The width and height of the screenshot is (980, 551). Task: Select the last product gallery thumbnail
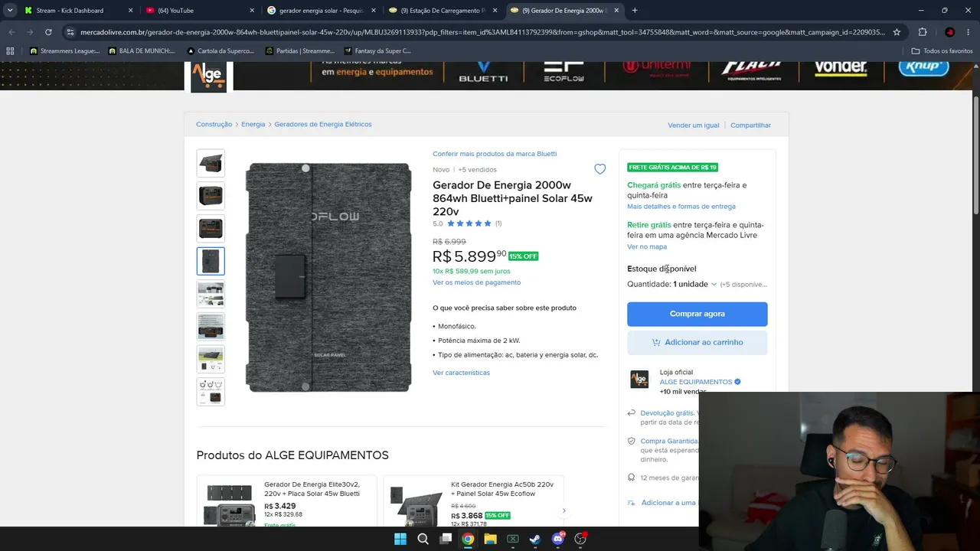coord(211,392)
